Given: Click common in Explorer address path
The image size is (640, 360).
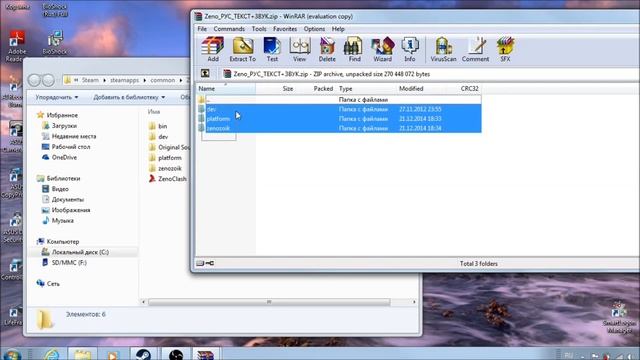Looking at the screenshot, I should 162,80.
